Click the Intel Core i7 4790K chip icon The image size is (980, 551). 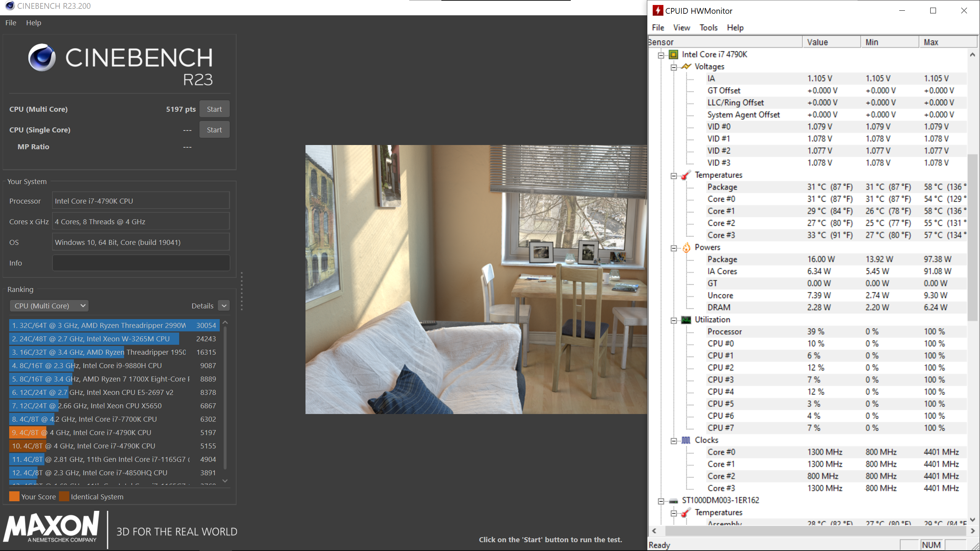(673, 54)
